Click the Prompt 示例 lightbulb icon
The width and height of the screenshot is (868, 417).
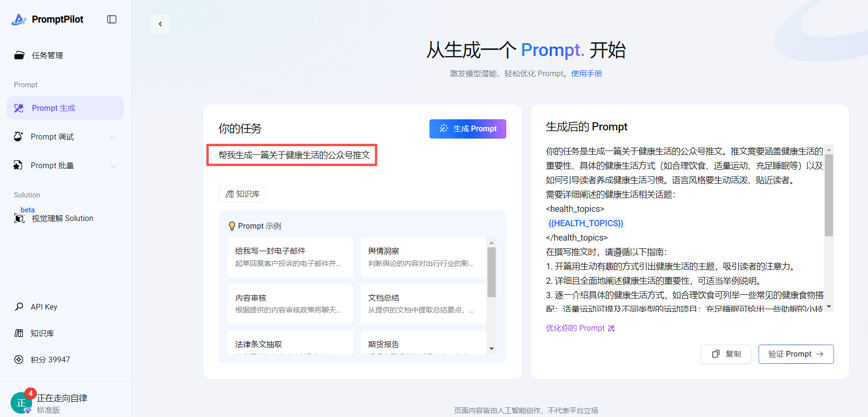click(232, 226)
